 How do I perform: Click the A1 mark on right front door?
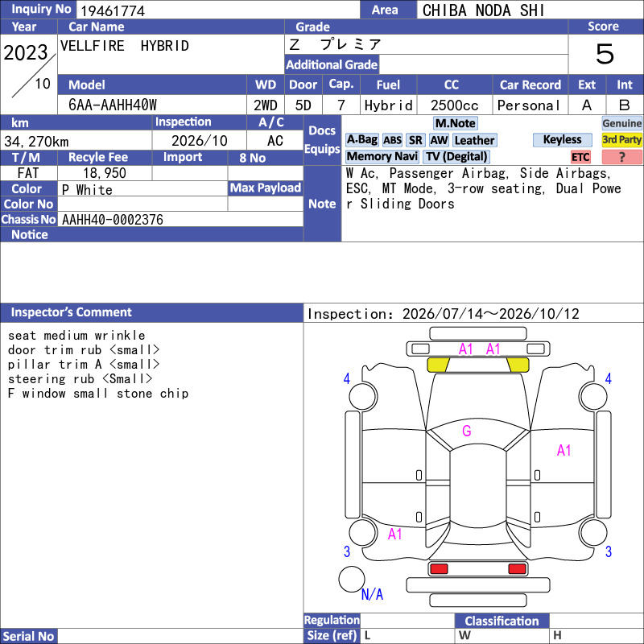pos(564,451)
